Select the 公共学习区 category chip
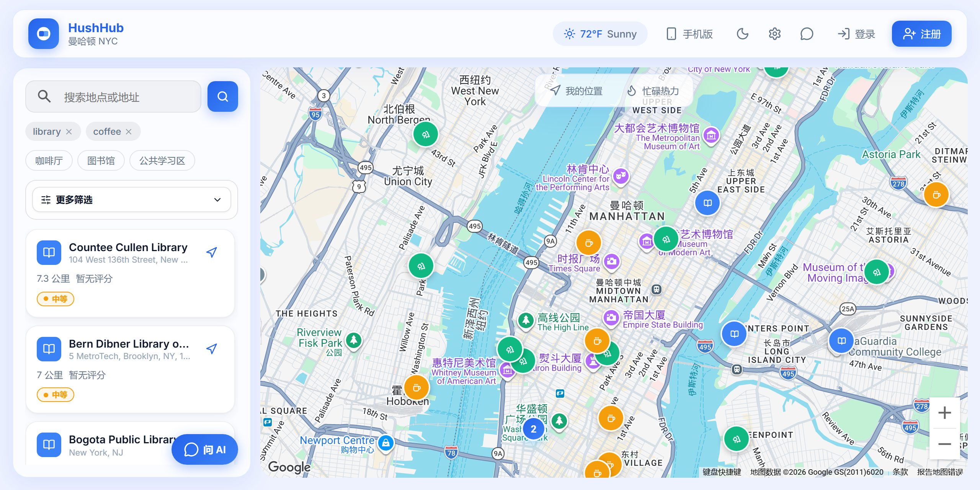The height and width of the screenshot is (490, 980). pos(162,160)
